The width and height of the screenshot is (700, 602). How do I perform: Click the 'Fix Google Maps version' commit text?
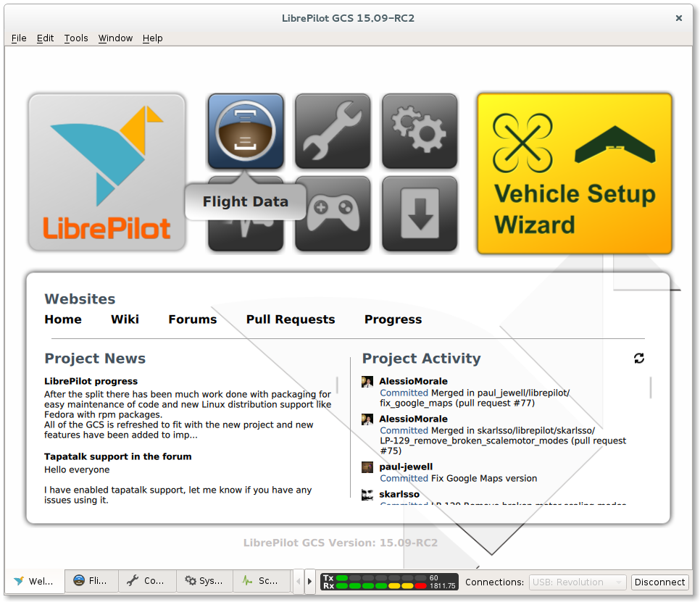click(x=484, y=478)
